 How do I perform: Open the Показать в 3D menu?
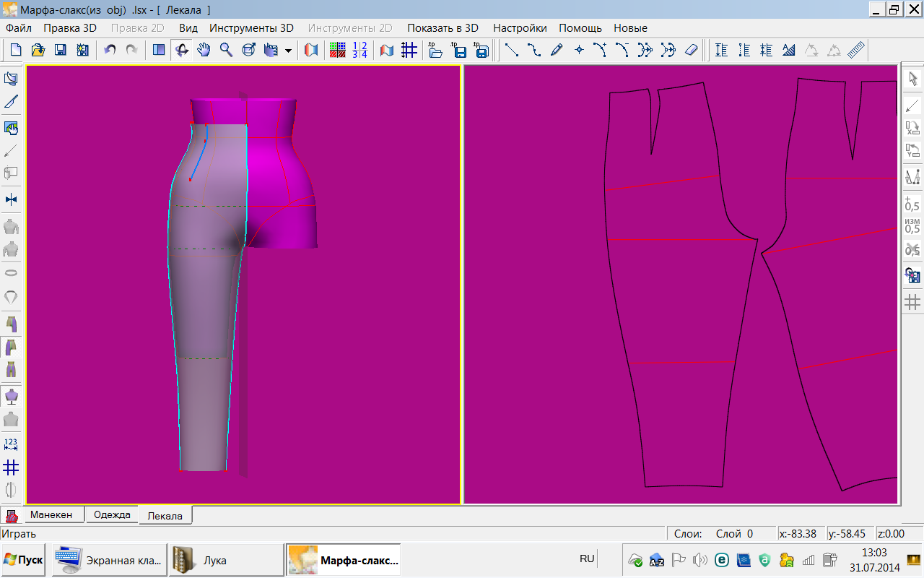[x=443, y=28]
